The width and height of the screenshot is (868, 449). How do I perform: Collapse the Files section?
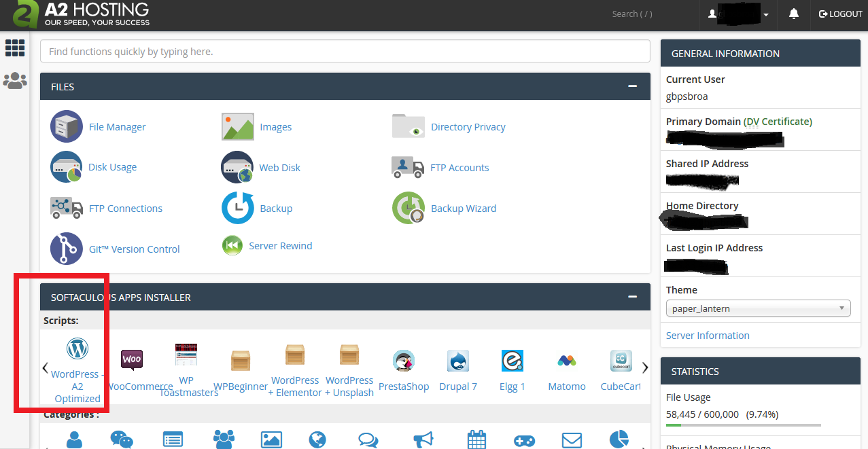click(x=633, y=86)
